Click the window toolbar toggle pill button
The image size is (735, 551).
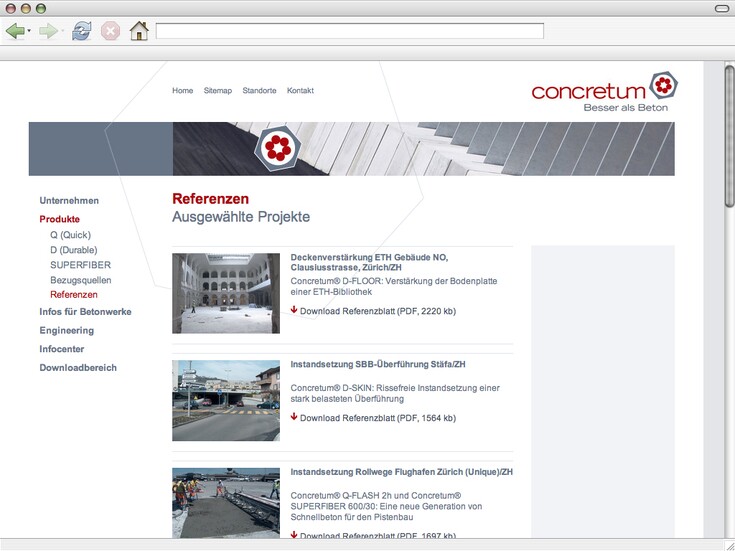click(721, 8)
